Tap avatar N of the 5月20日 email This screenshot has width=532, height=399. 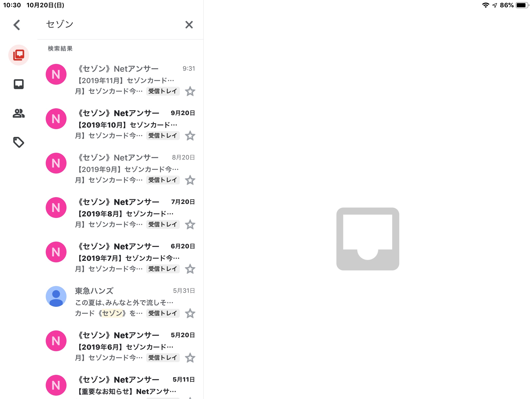(x=56, y=341)
